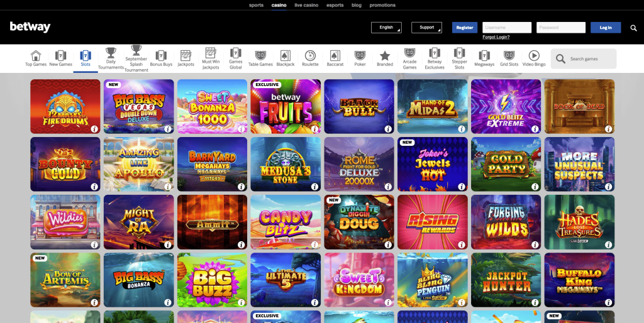Open the live casino section
The image size is (644, 323).
click(x=306, y=5)
